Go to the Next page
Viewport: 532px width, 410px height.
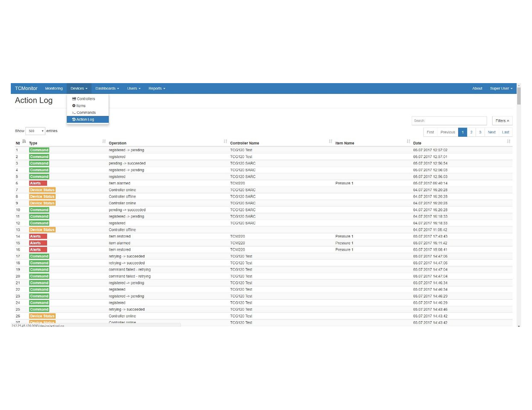click(x=492, y=132)
